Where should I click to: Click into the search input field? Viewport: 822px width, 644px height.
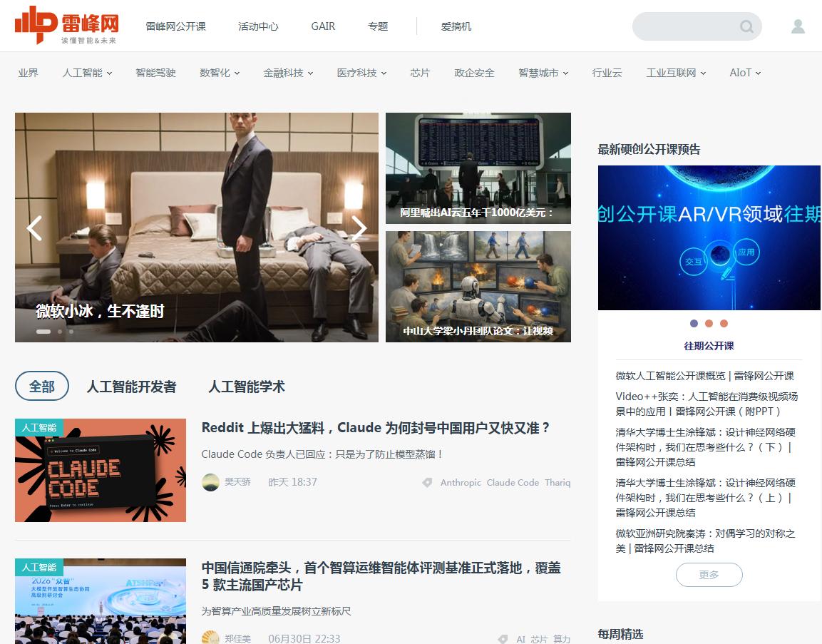pyautogui.click(x=687, y=26)
